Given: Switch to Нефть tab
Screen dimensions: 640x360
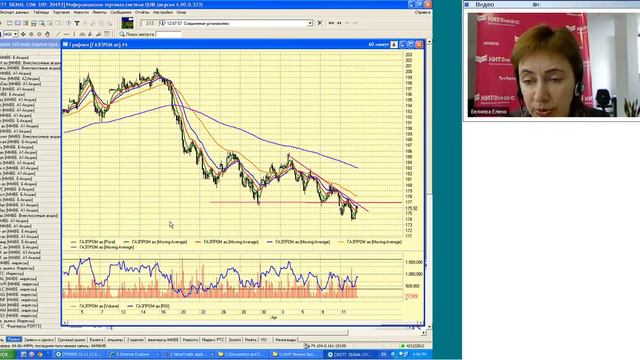Looking at the screenshot, I should click(251, 340).
